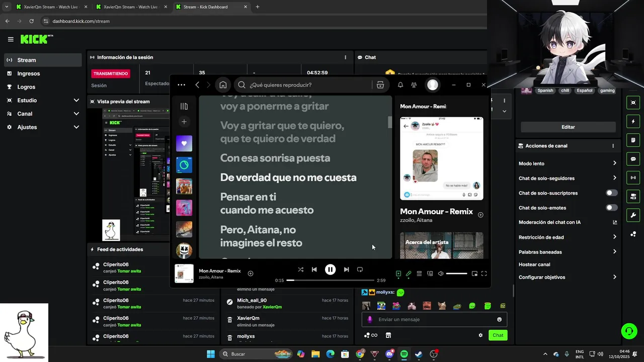Screen dimensions: 644x362
Task: Open chat settings gear icon
Action: coord(480,335)
